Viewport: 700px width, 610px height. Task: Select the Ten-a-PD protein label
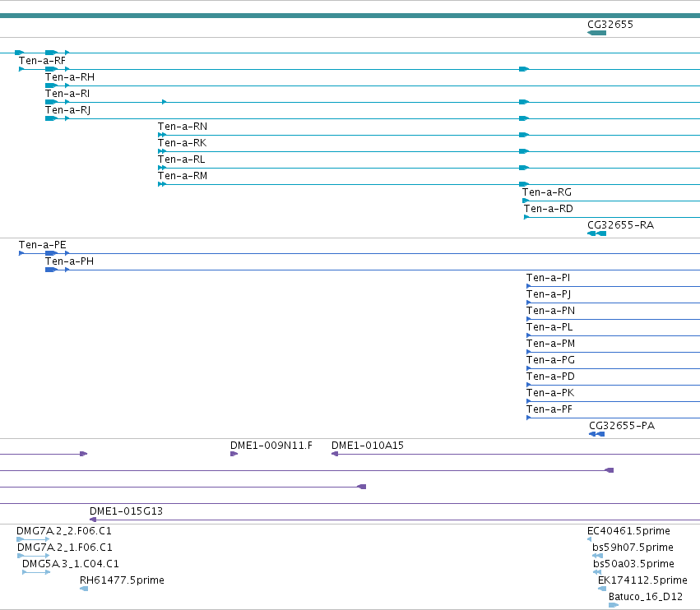point(550,377)
